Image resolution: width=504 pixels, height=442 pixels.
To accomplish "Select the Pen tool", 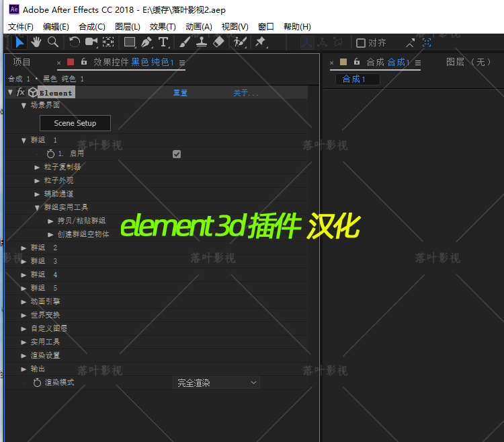I will (x=146, y=42).
